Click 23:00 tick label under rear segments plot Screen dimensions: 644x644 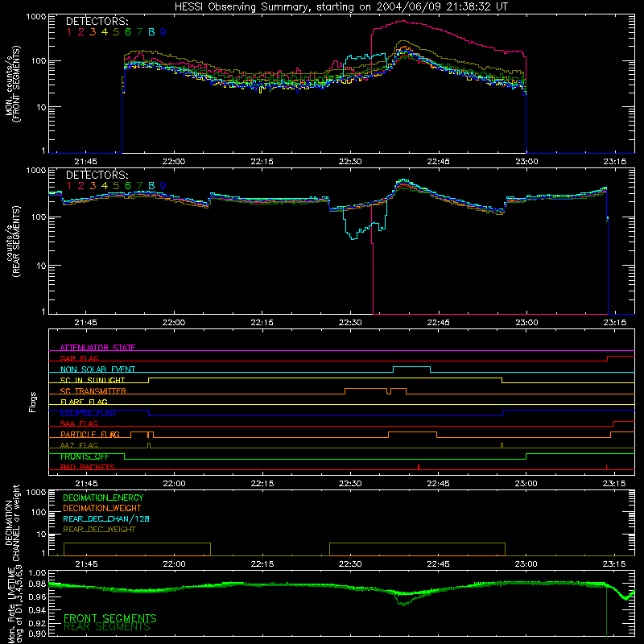(x=526, y=323)
